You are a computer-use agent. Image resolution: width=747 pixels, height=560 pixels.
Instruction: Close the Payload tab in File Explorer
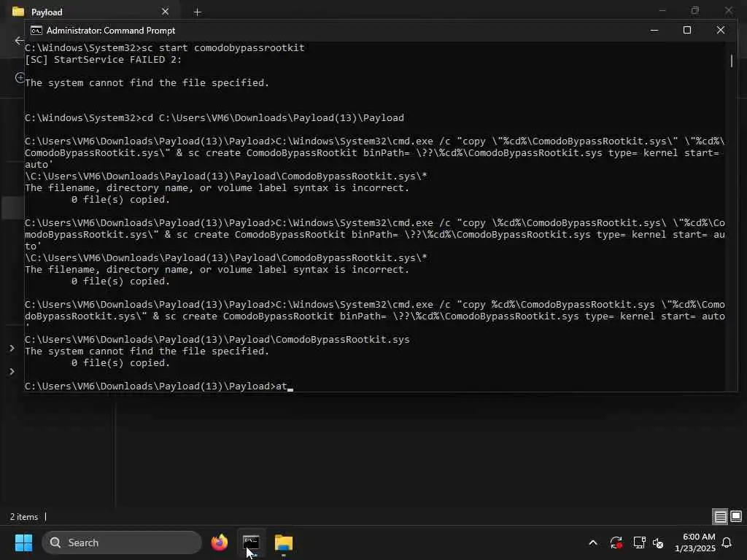point(166,12)
